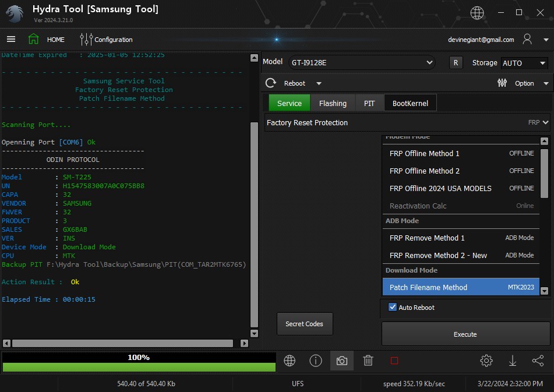
Task: Click the green HOME house icon
Action: (34, 39)
